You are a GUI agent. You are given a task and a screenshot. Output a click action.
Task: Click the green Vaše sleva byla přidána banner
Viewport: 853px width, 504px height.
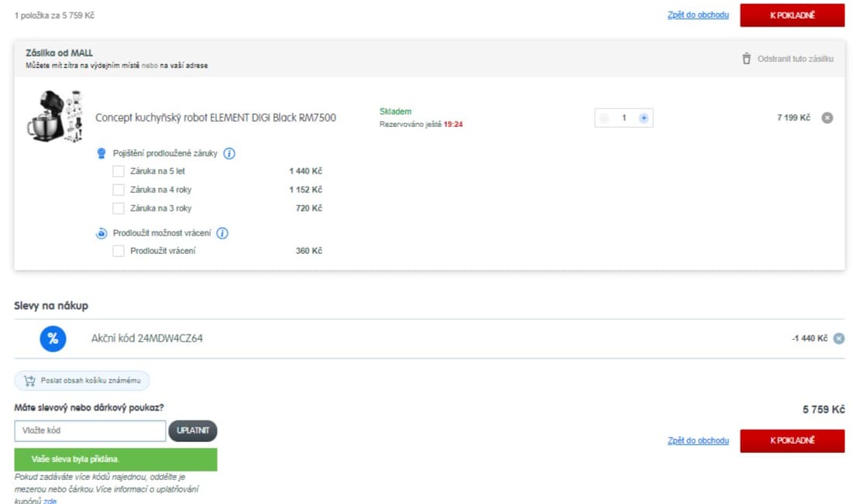point(115,459)
